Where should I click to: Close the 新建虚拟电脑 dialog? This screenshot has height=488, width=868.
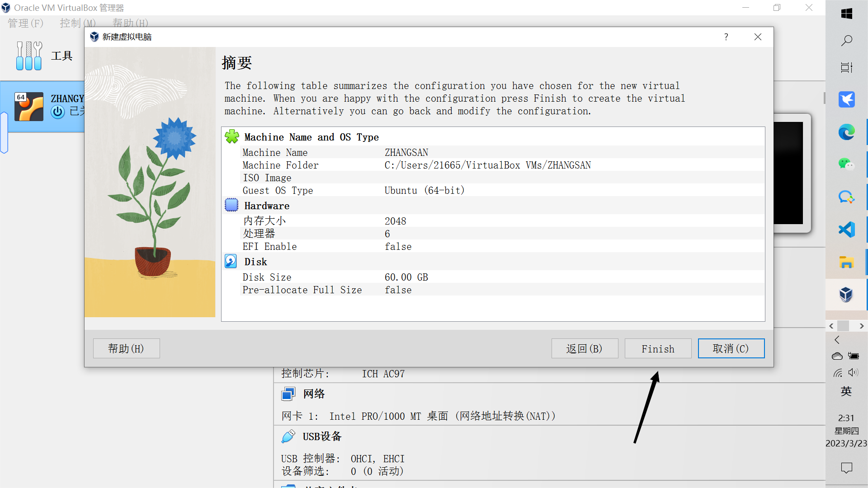coord(758,37)
